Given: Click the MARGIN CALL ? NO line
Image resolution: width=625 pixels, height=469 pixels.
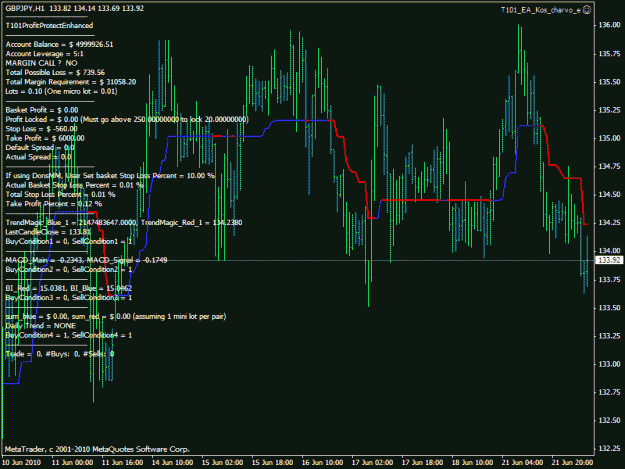Looking at the screenshot, I should point(41,63).
